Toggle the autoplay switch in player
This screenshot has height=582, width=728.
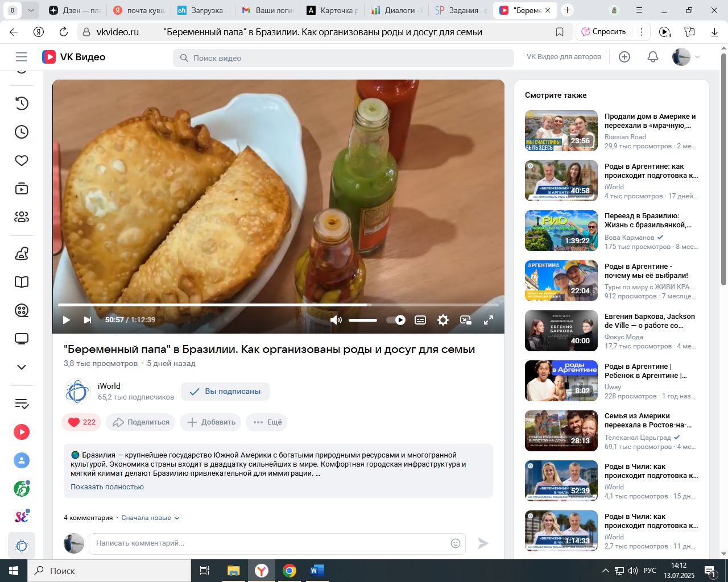pos(396,320)
